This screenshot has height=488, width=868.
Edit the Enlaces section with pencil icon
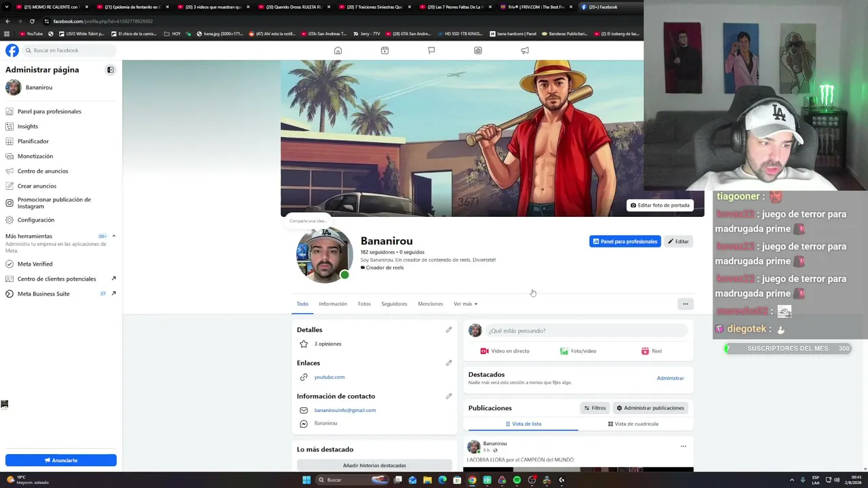point(449,363)
